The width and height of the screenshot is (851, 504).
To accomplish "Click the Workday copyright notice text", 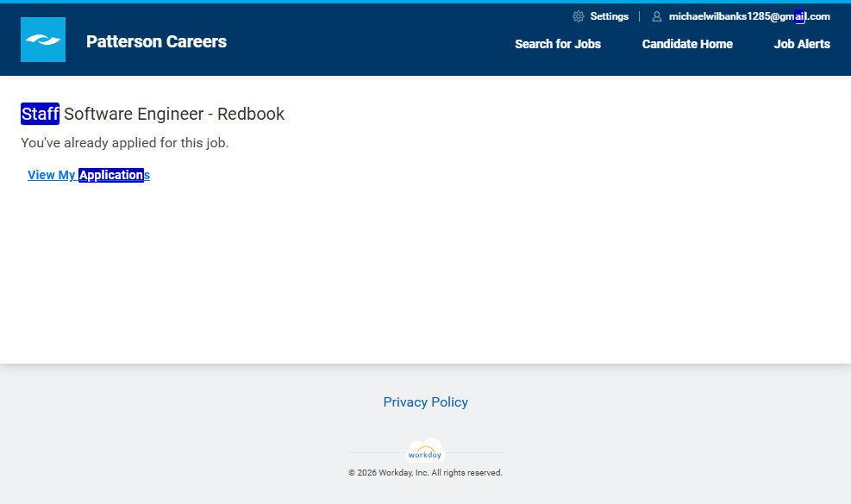I will 425,473.
